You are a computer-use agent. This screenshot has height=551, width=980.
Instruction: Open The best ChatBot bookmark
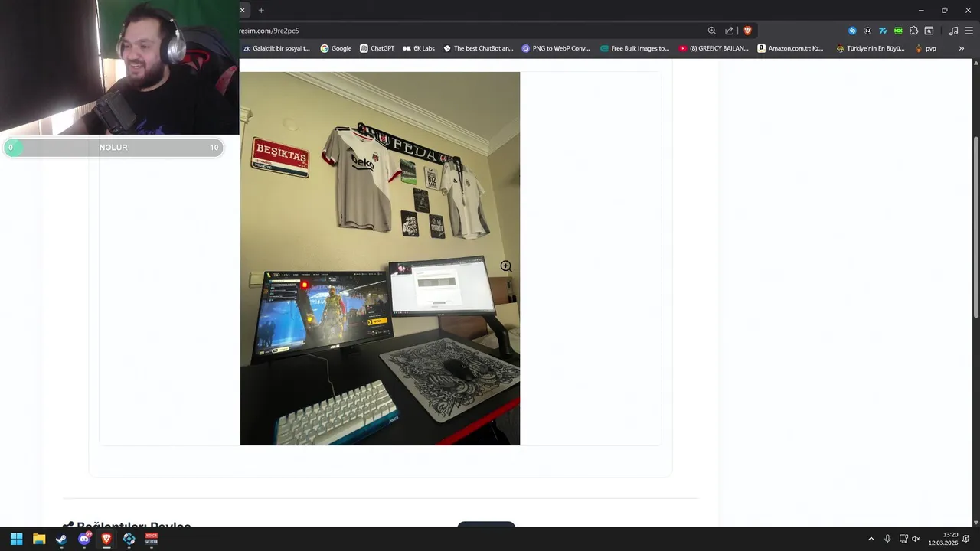click(479, 48)
